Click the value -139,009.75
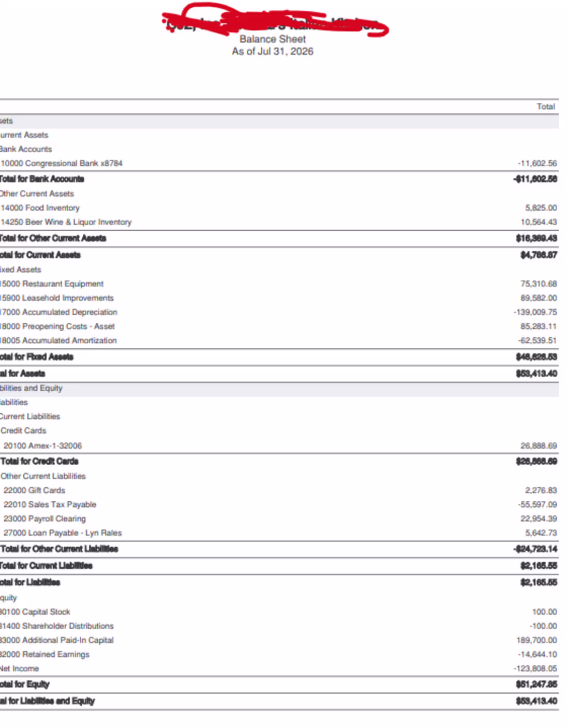The height and width of the screenshot is (728, 569). point(535,313)
